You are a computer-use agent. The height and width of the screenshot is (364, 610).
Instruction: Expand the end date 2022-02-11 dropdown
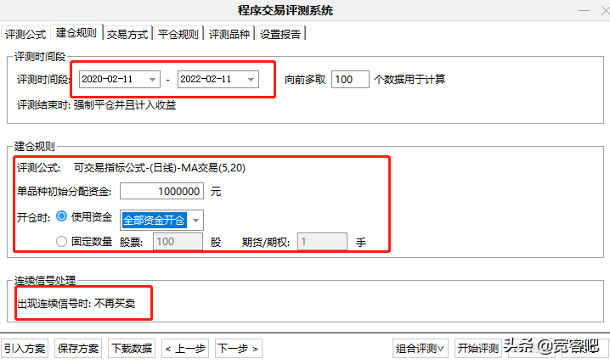(251, 80)
